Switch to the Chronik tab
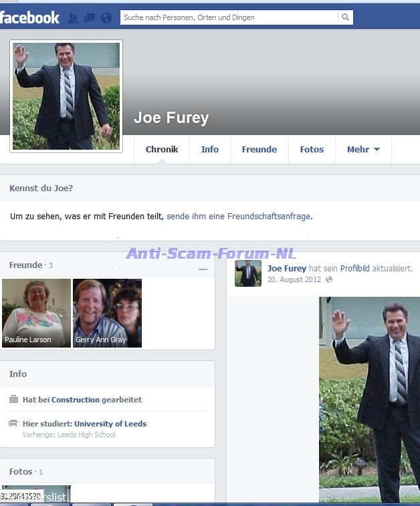This screenshot has width=420, height=506. (x=162, y=150)
